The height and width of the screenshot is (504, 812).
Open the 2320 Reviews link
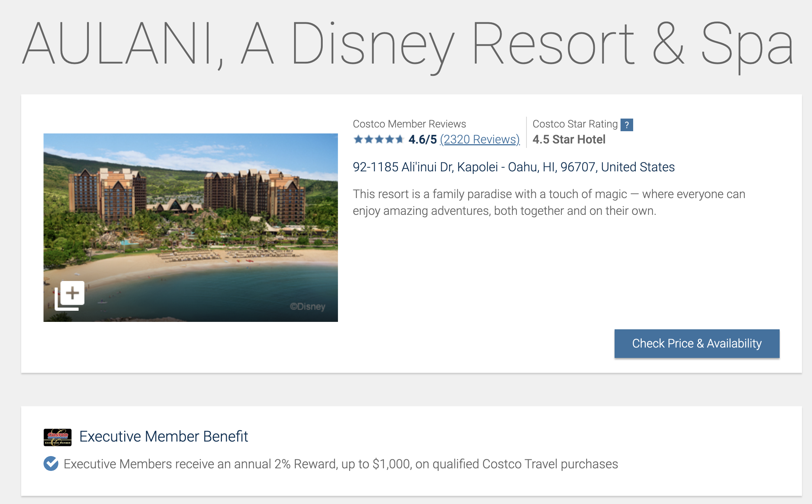click(x=480, y=140)
